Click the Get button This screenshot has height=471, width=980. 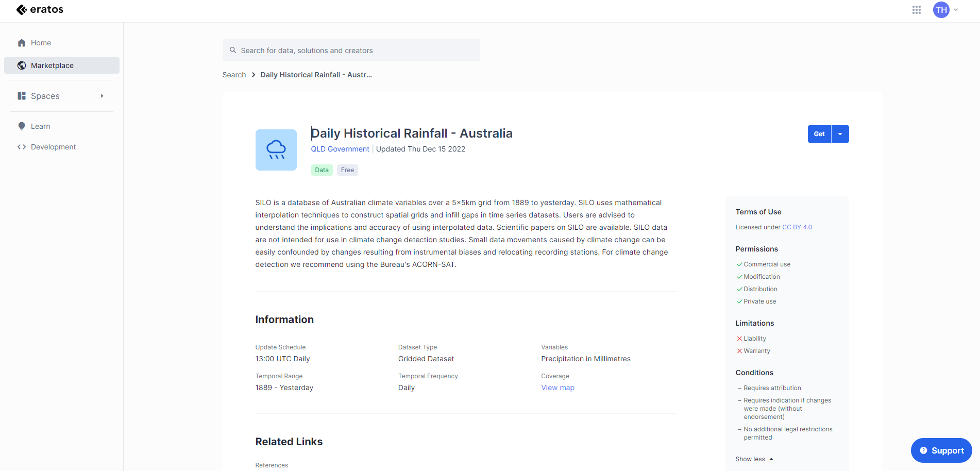tap(819, 134)
